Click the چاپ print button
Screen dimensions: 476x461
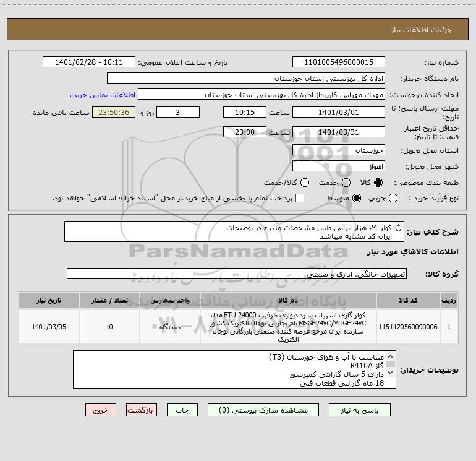coord(182,410)
